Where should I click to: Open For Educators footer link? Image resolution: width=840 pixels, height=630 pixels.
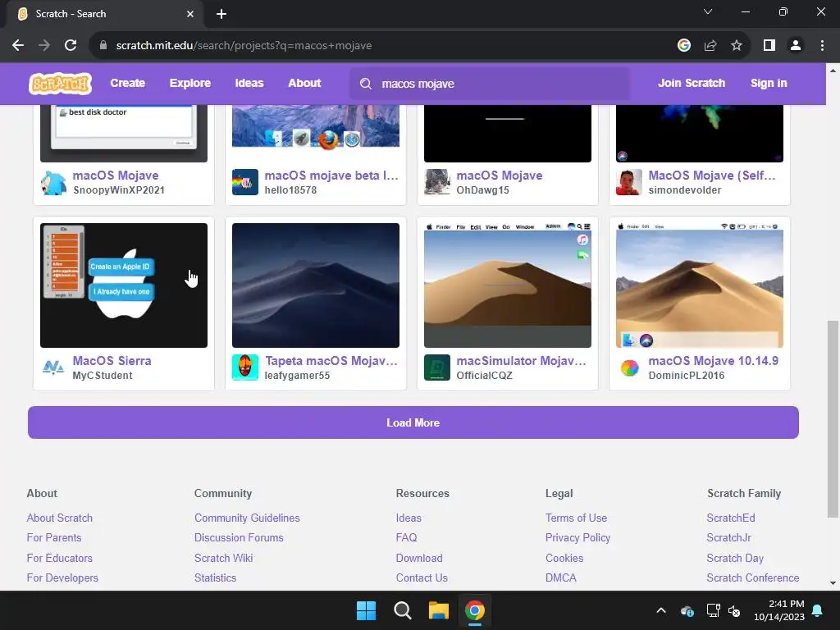coord(59,558)
